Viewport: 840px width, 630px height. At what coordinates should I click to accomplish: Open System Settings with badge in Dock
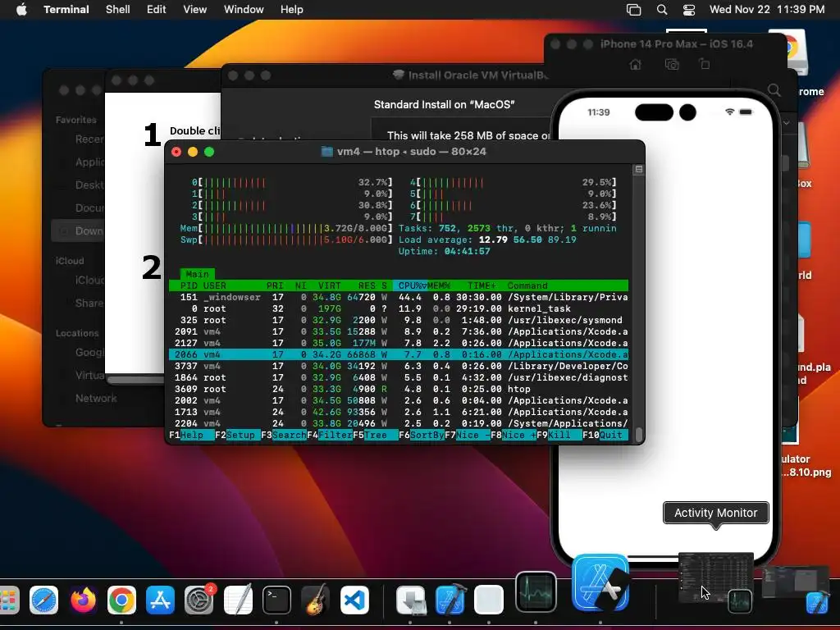pyautogui.click(x=199, y=600)
